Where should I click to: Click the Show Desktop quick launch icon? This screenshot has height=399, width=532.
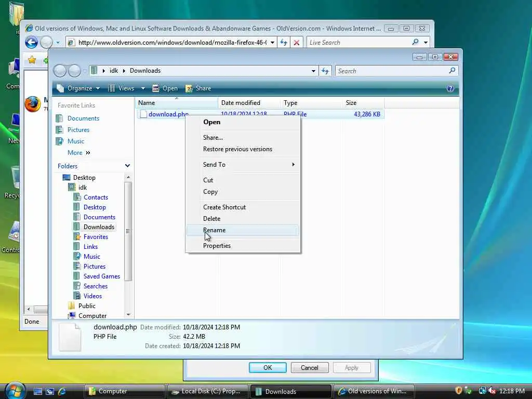(37, 391)
